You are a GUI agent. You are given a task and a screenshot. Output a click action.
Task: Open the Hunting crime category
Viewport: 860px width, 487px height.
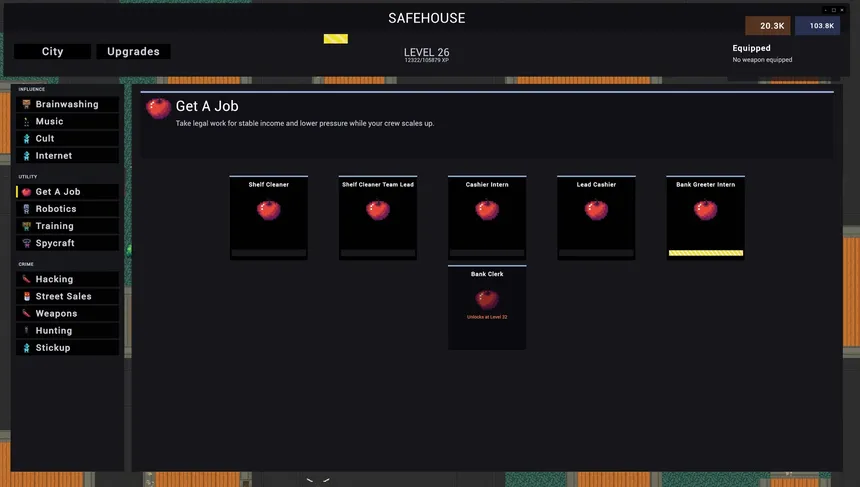53,330
